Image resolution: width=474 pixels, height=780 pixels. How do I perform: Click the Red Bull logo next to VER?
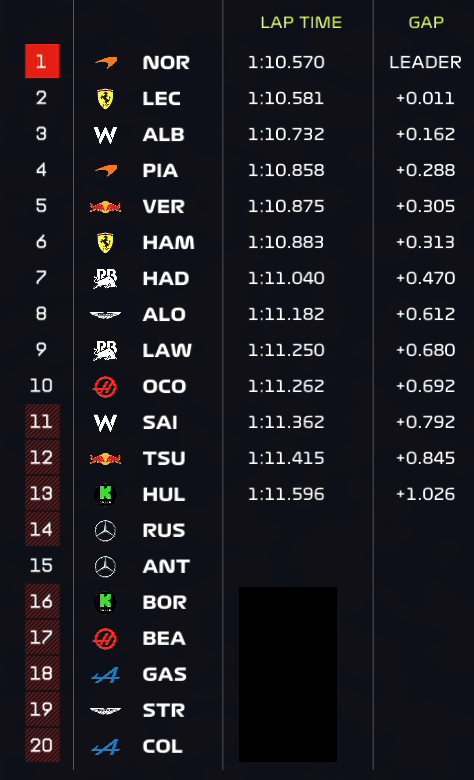click(105, 206)
